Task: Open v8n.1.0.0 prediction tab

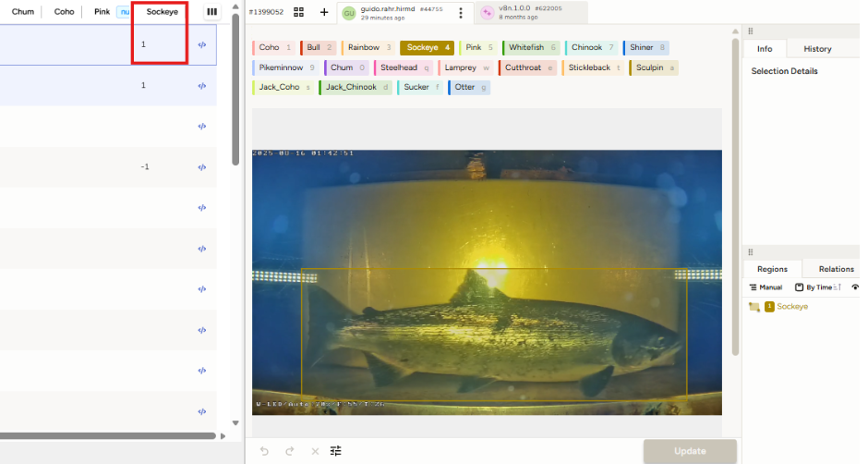Action: click(x=532, y=13)
